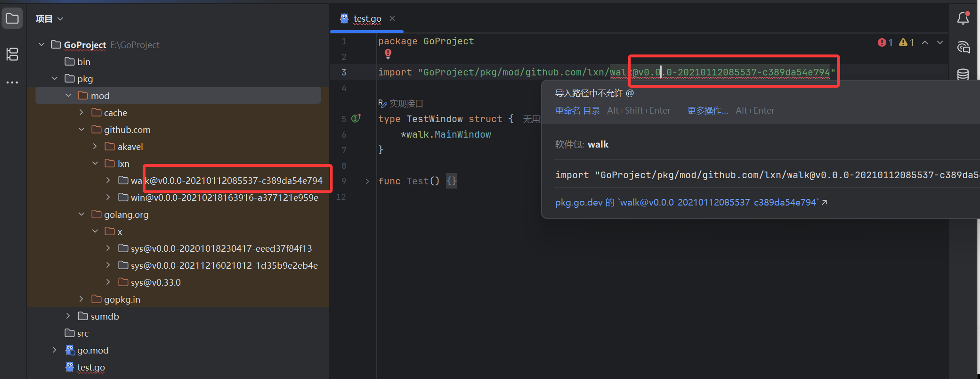The height and width of the screenshot is (379, 980).
Task: Click the test.go gopher icon in the tree
Action: pyautogui.click(x=70, y=367)
